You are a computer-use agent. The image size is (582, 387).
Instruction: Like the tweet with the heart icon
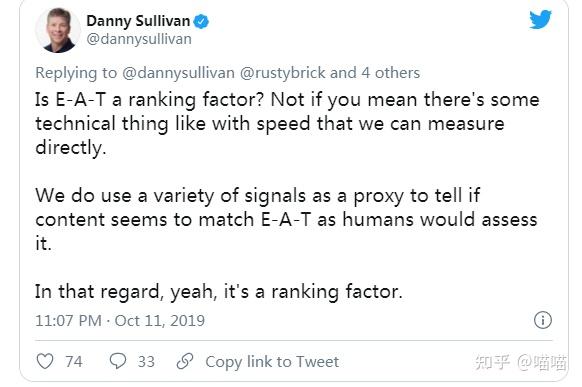point(45,361)
